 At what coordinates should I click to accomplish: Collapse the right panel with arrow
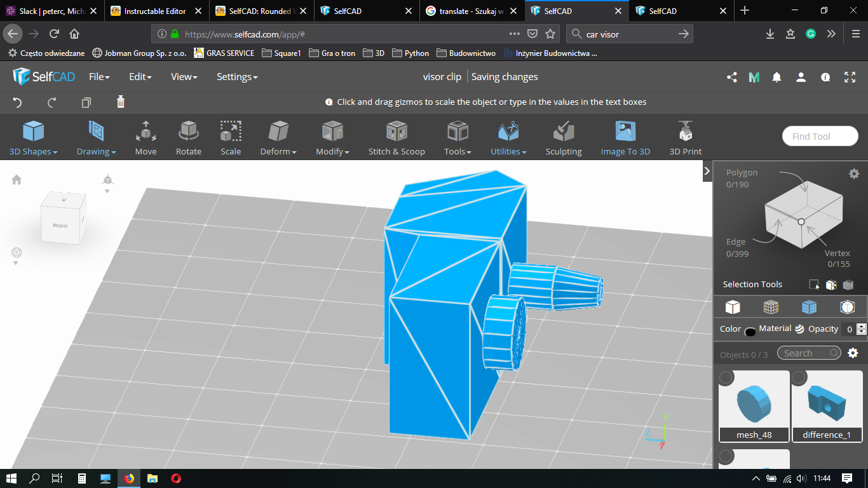click(x=707, y=171)
